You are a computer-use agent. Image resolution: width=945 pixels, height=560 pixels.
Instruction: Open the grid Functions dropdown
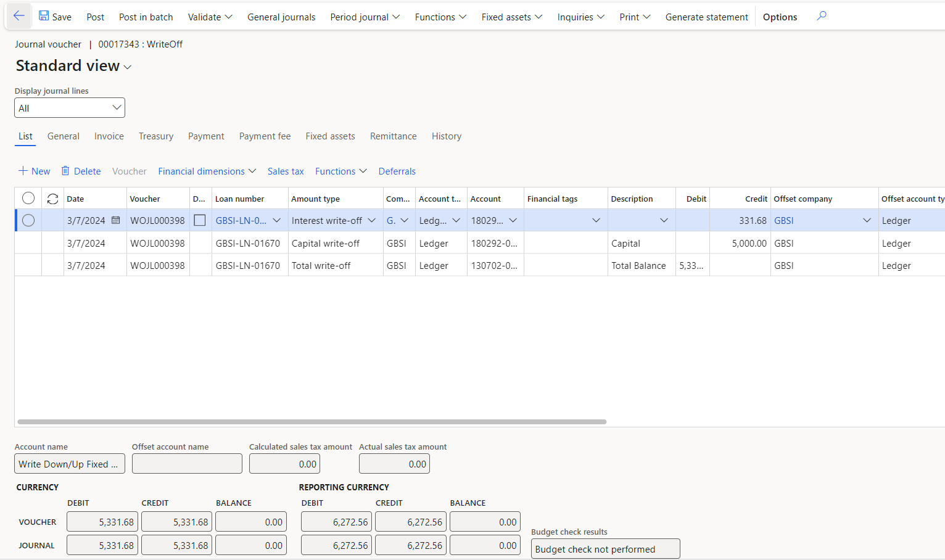click(x=341, y=171)
